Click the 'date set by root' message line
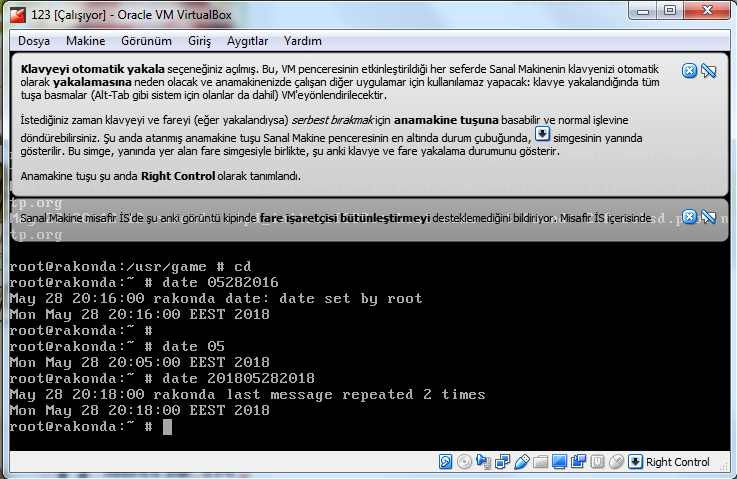 pyautogui.click(x=216, y=298)
